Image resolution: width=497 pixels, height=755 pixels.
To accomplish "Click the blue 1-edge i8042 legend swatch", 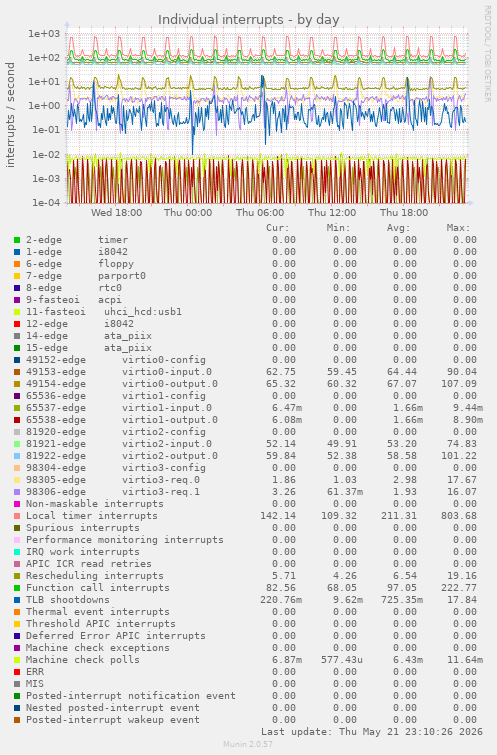I will pos(17,252).
